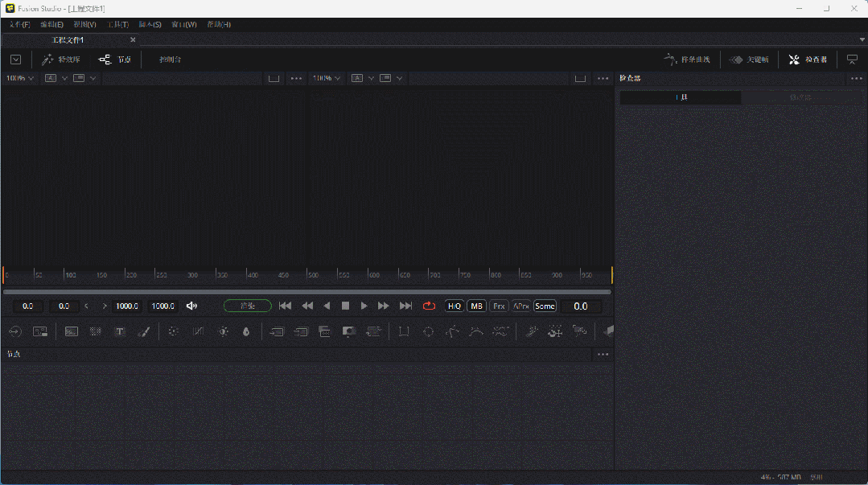The image size is (868, 485).
Task: Toggle the Some render selective mode
Action: 545,306
